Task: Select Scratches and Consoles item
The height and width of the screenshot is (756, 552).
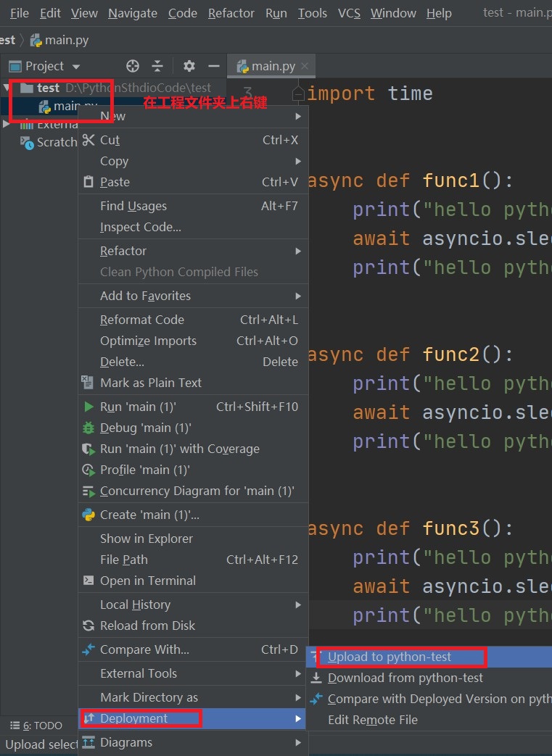Action: click(49, 143)
